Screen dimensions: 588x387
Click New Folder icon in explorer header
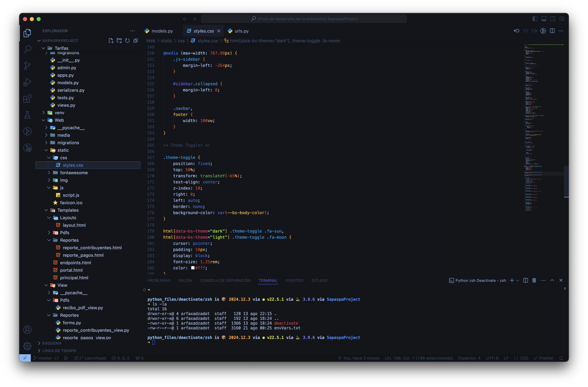pyautogui.click(x=119, y=41)
